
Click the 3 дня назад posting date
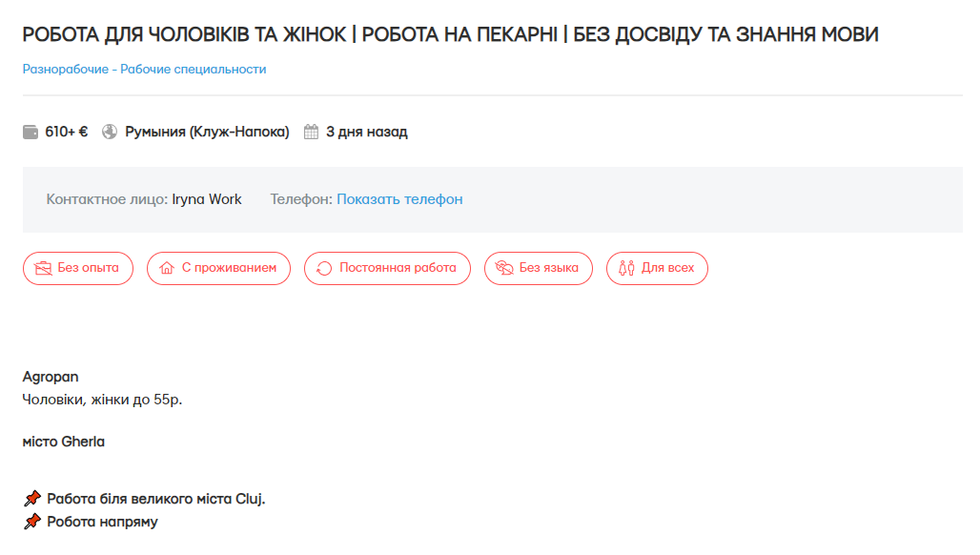[x=366, y=133]
